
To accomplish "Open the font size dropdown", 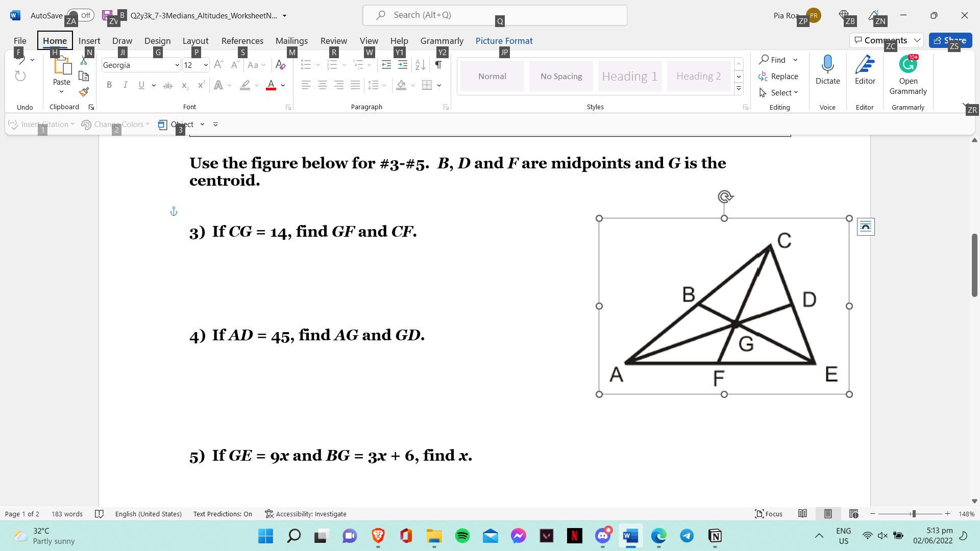I will [205, 65].
